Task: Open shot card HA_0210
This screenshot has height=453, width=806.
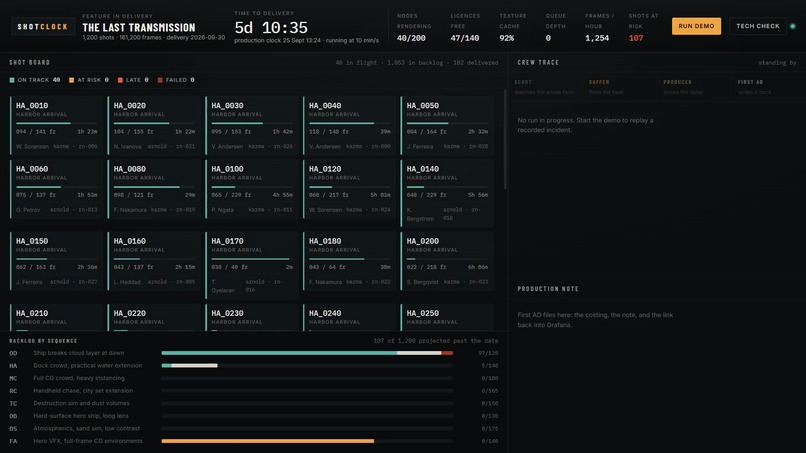Action: 57,317
